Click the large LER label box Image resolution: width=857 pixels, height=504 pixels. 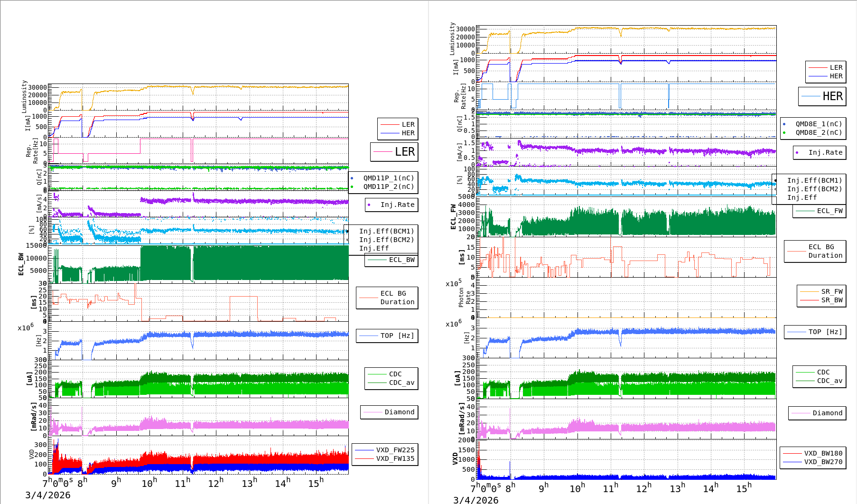point(394,152)
